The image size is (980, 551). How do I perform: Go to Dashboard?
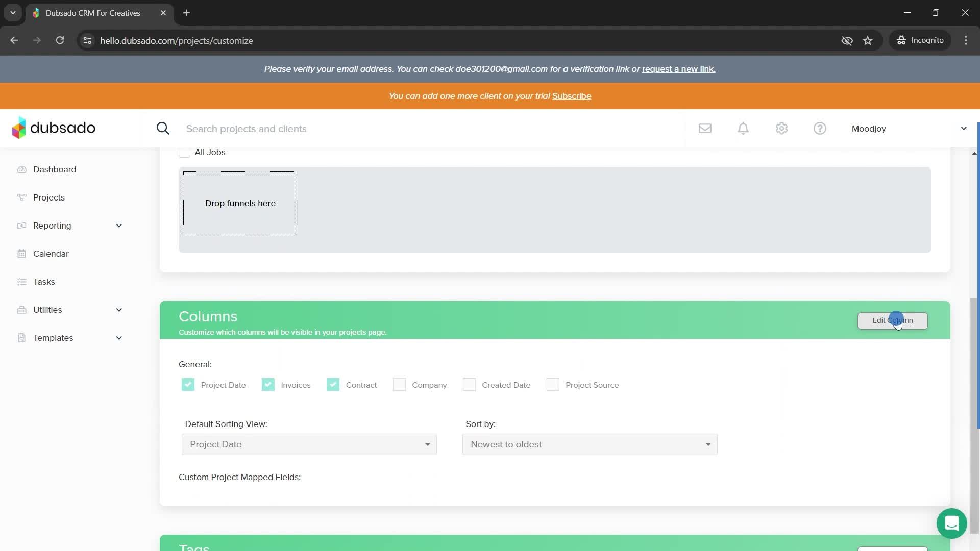click(x=55, y=169)
